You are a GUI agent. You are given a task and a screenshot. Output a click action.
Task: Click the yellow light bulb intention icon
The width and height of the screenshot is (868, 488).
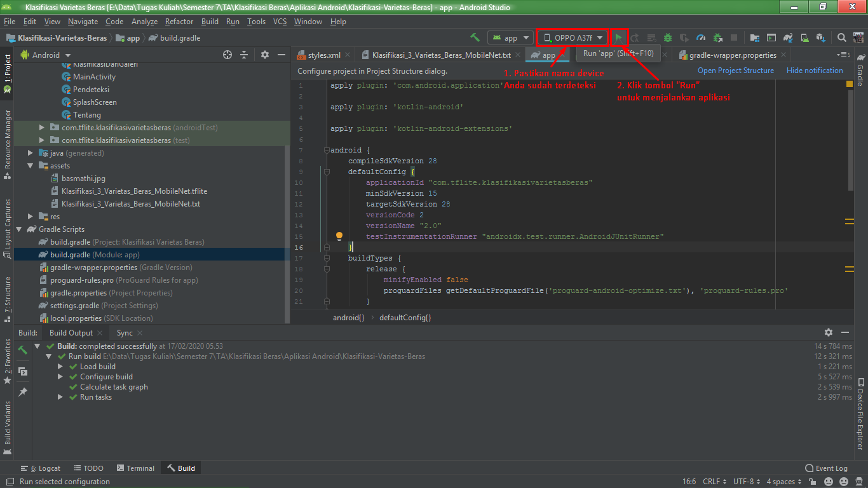tap(339, 236)
